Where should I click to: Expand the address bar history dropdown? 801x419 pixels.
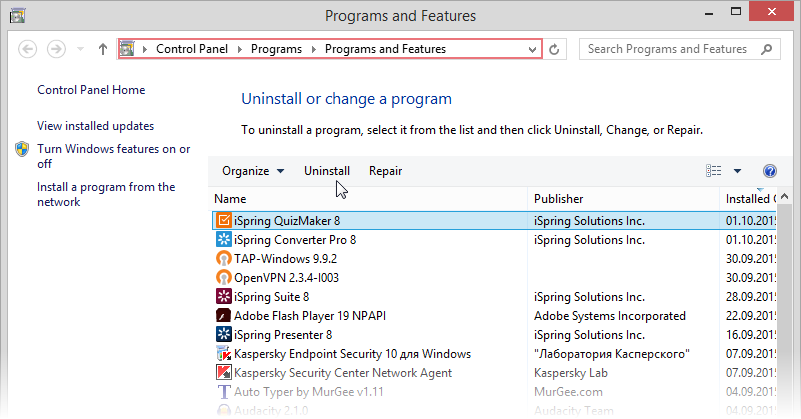click(x=531, y=49)
